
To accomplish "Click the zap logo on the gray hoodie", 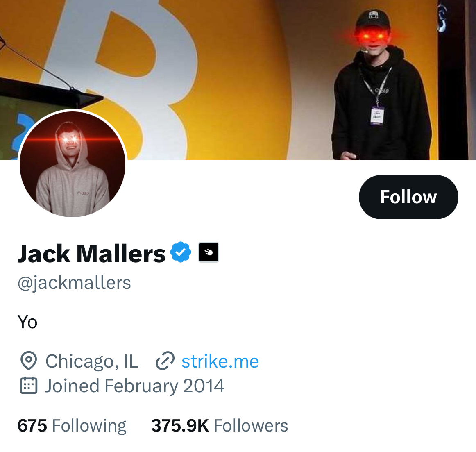I will [x=83, y=193].
